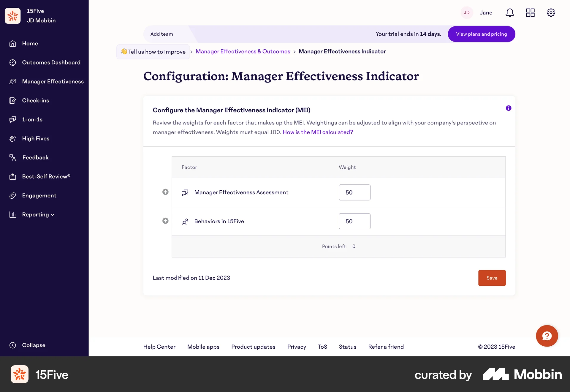Collapse the sidebar navigation
Screen dimensions: 570x392
[33, 345]
